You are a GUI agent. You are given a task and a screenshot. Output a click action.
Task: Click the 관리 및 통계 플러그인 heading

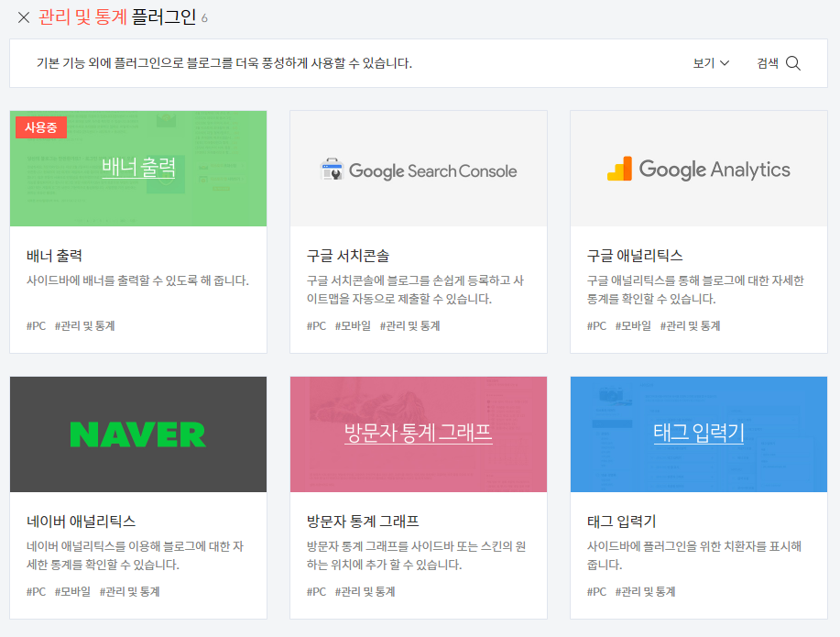click(117, 17)
